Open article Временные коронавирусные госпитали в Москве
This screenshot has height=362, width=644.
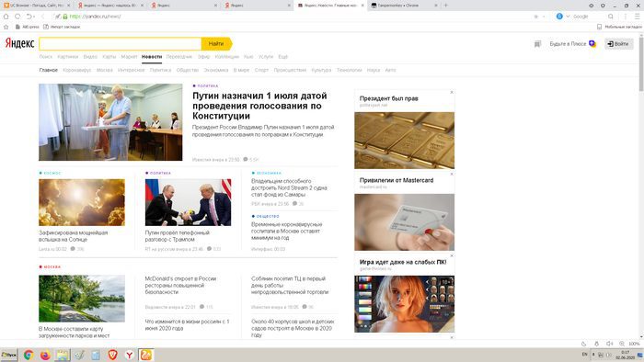click(287, 231)
